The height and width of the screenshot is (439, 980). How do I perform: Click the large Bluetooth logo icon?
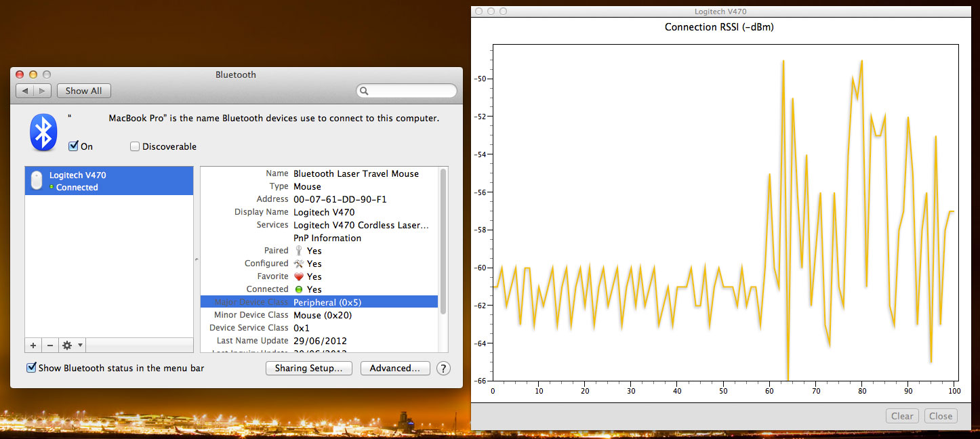[44, 132]
